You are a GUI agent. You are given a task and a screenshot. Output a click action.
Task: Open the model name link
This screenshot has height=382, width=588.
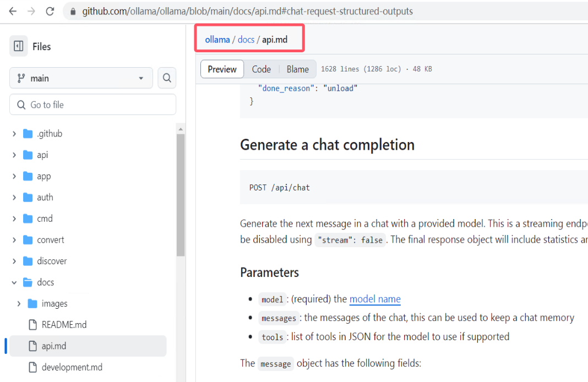pyautogui.click(x=375, y=299)
